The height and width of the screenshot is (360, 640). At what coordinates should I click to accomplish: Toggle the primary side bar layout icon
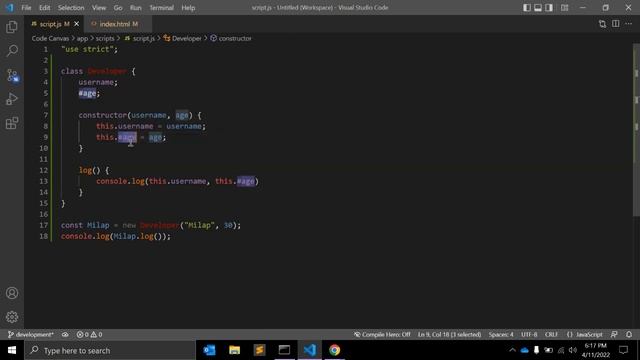pyautogui.click(x=527, y=8)
